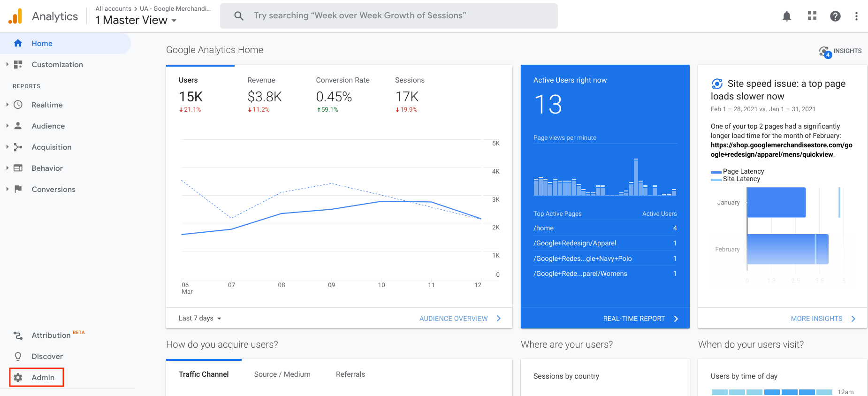The image size is (868, 396).
Task: Open the AUDIENCE OVERVIEW link
Action: [x=453, y=319]
